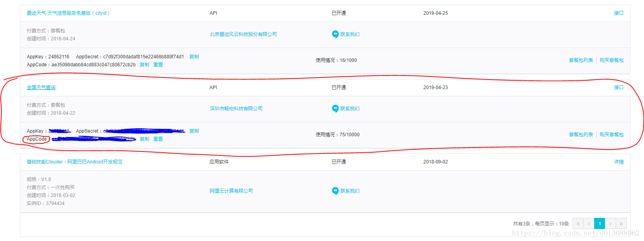Viewport: 644px width, 241px height.
Task: Select 应用软件 type cell
Action: pos(219,162)
